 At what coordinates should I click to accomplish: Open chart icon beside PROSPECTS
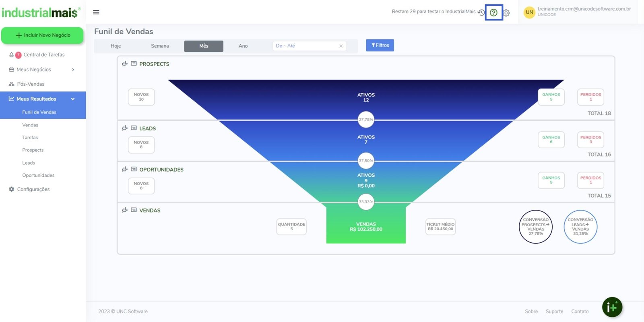[125, 64]
